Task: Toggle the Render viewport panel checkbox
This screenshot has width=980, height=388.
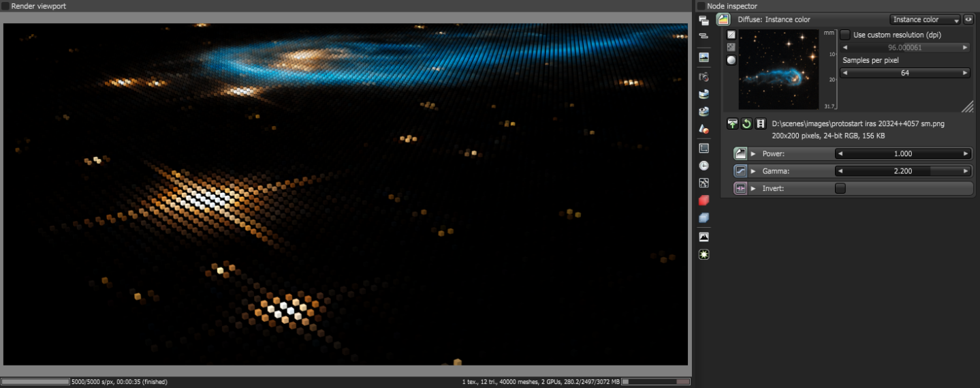Action: click(5, 6)
